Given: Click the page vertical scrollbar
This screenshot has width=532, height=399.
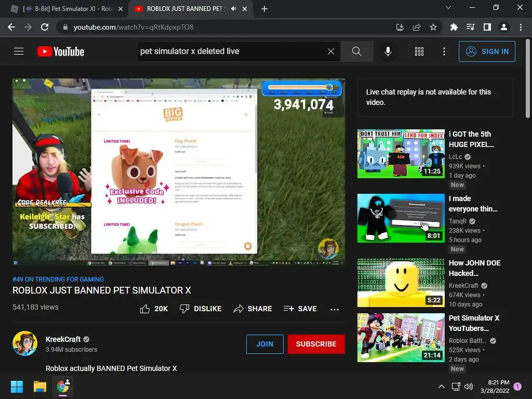Looking at the screenshot, I should [528, 78].
